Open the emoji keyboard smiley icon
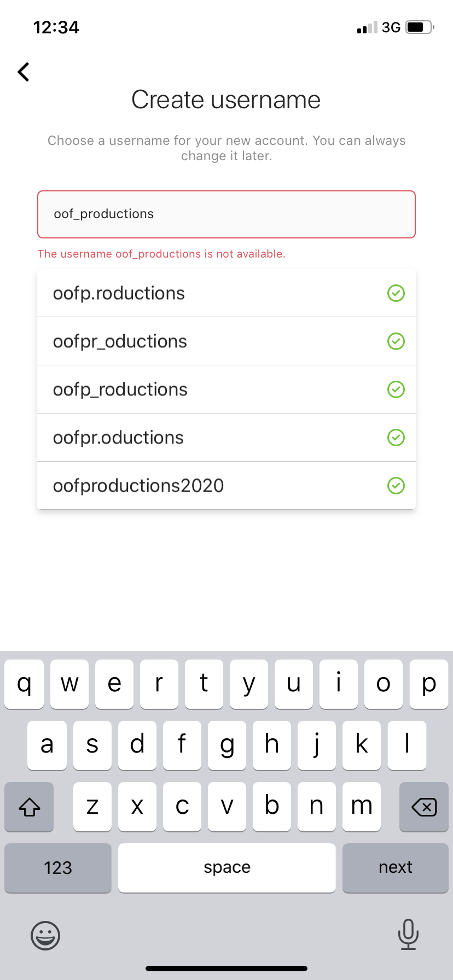Screen dimensions: 453x980 [x=45, y=935]
